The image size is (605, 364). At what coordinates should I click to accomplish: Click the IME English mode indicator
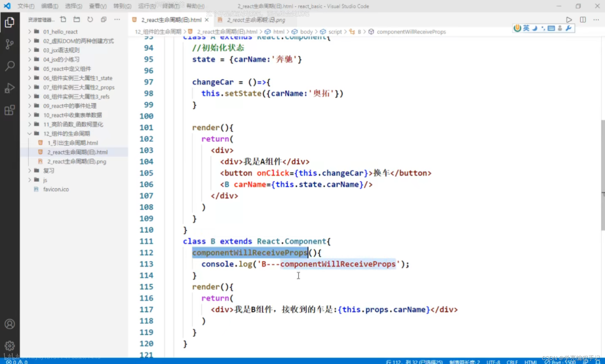tap(526, 28)
